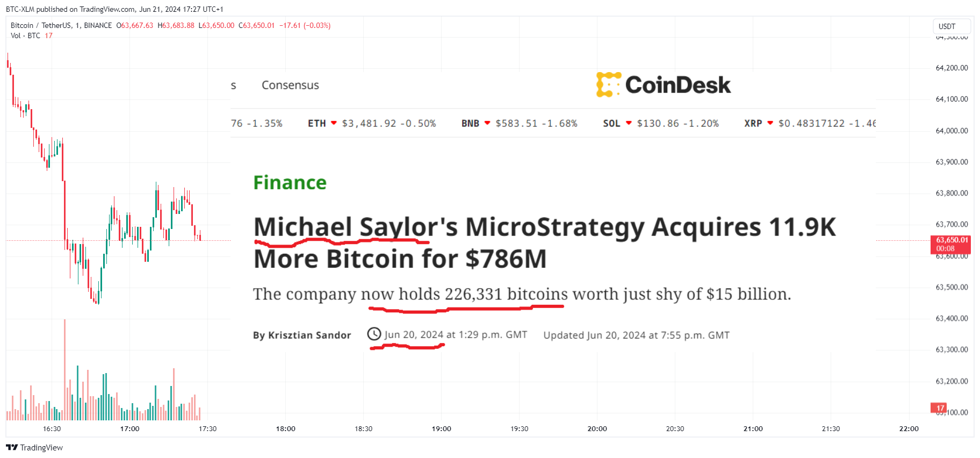Click the ETH red down arrow
Viewport: 980px width, 458px height.
tap(334, 123)
